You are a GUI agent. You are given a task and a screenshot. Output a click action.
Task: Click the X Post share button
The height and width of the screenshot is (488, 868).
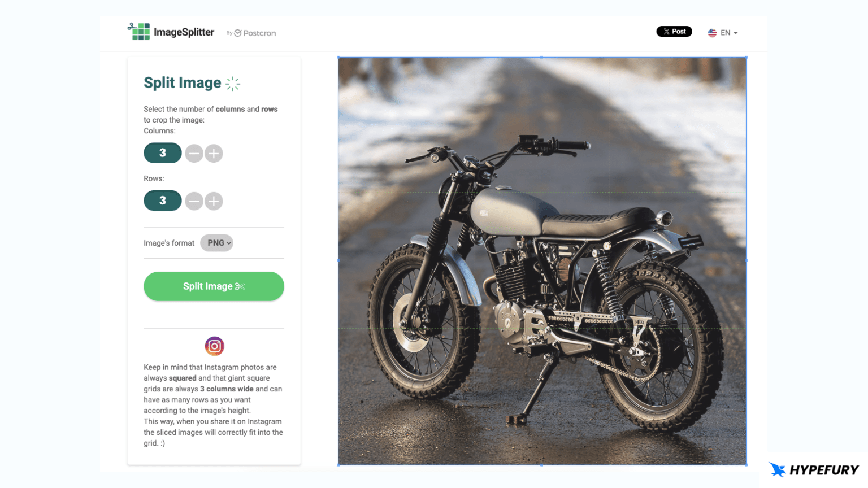pos(674,32)
